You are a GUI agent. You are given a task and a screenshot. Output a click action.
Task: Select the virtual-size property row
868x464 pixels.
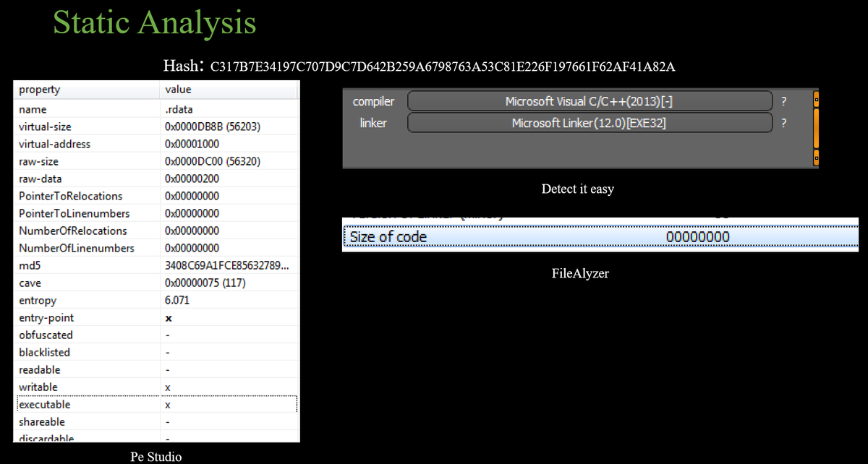click(156, 127)
